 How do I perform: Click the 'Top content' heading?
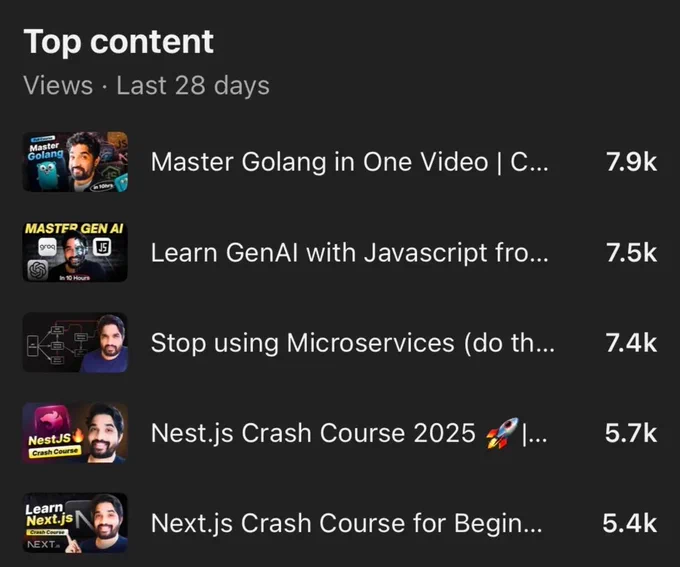(118, 42)
